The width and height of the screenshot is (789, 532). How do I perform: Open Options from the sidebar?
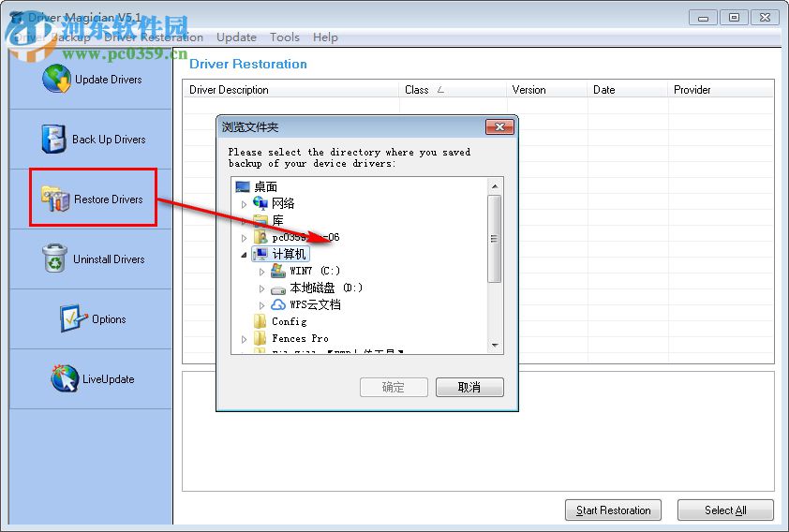[x=93, y=318]
